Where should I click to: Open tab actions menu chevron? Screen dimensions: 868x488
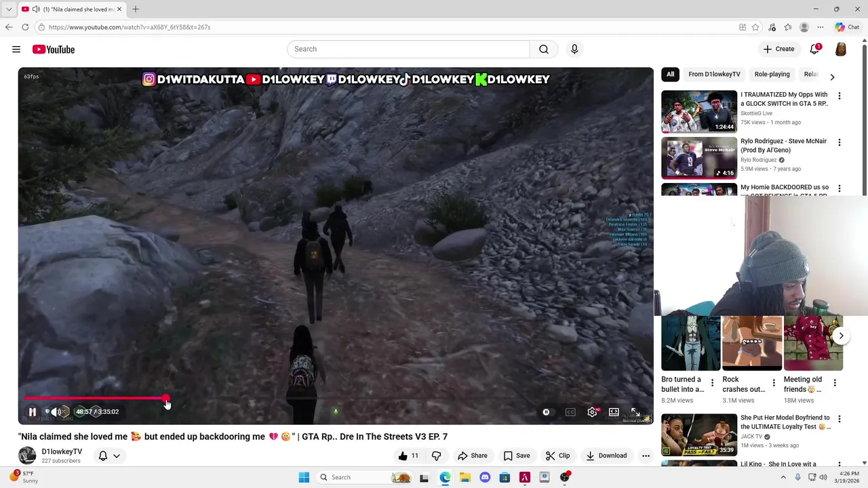pos(9,9)
